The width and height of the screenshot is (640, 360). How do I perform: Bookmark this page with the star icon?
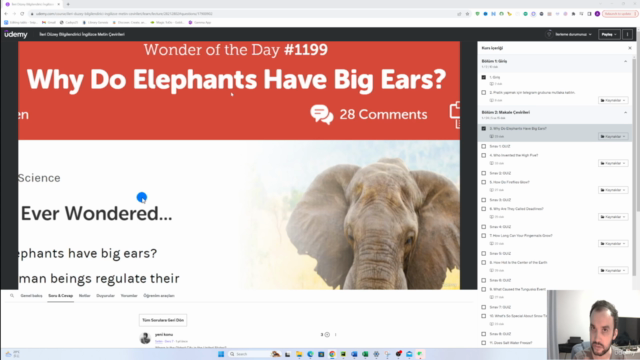click(467, 14)
